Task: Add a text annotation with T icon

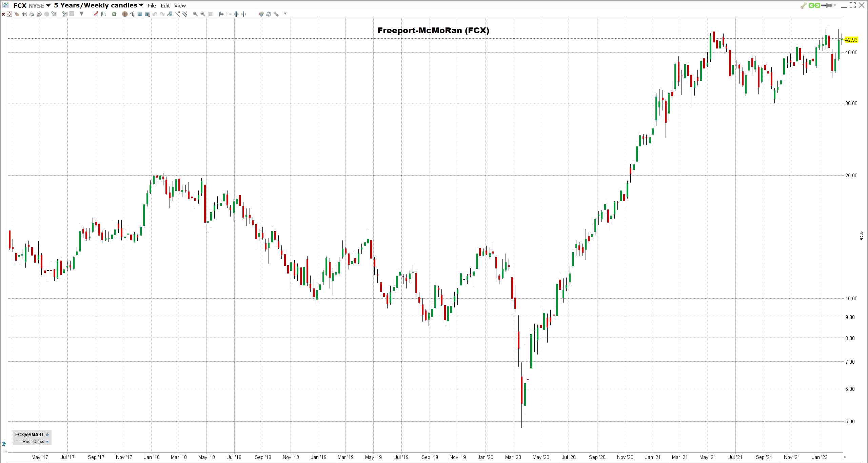Action: tap(140, 14)
